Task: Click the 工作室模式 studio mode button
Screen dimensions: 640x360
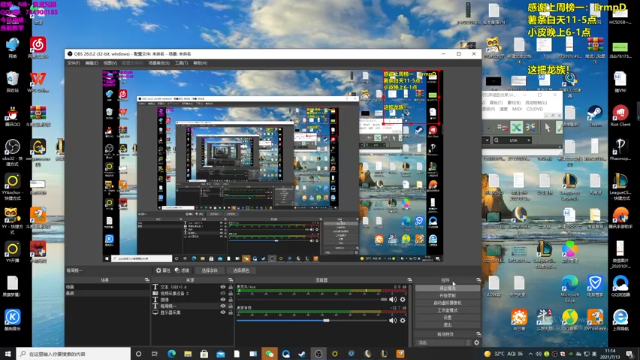Action: pos(447,310)
